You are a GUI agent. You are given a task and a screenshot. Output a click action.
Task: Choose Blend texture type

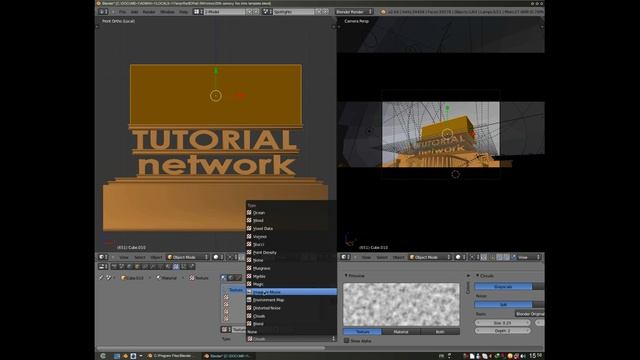291,324
